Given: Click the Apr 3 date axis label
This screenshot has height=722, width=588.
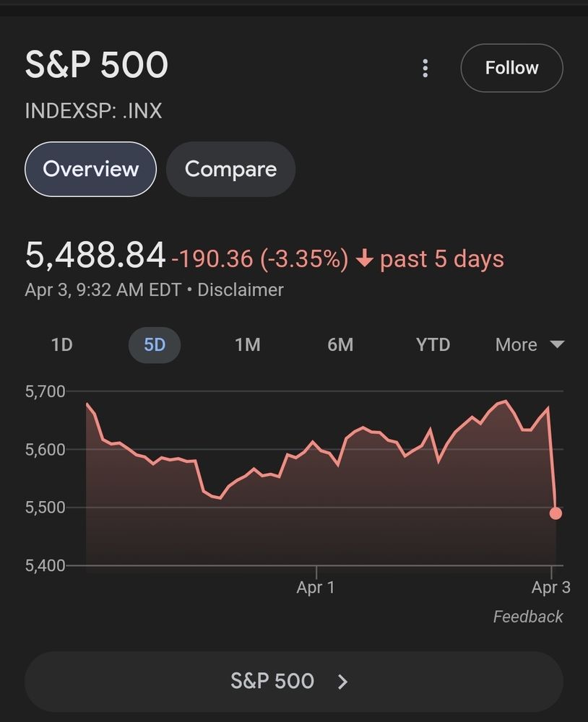Looking at the screenshot, I should (550, 588).
